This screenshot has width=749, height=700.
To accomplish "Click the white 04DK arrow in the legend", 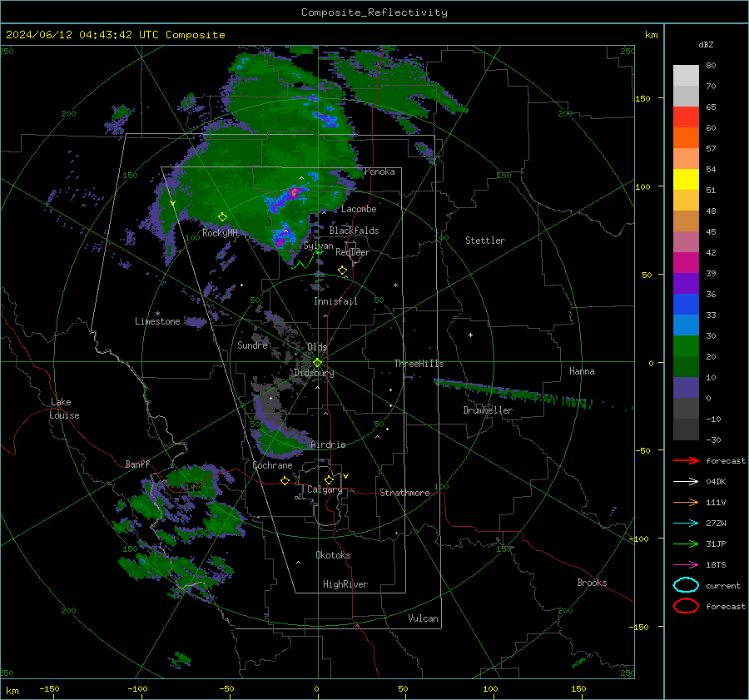I will (x=686, y=481).
